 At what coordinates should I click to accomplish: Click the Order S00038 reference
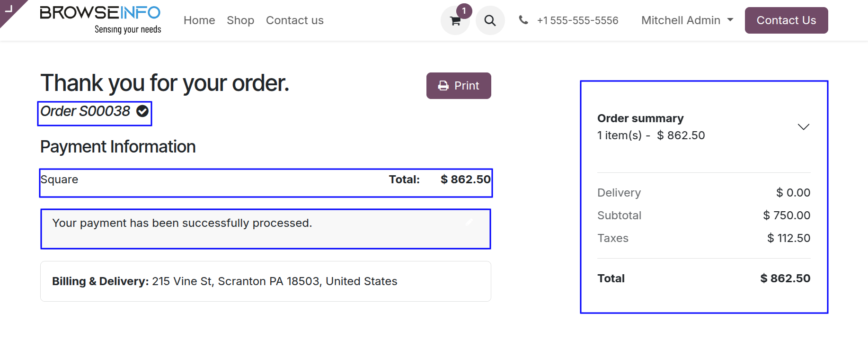(85, 111)
